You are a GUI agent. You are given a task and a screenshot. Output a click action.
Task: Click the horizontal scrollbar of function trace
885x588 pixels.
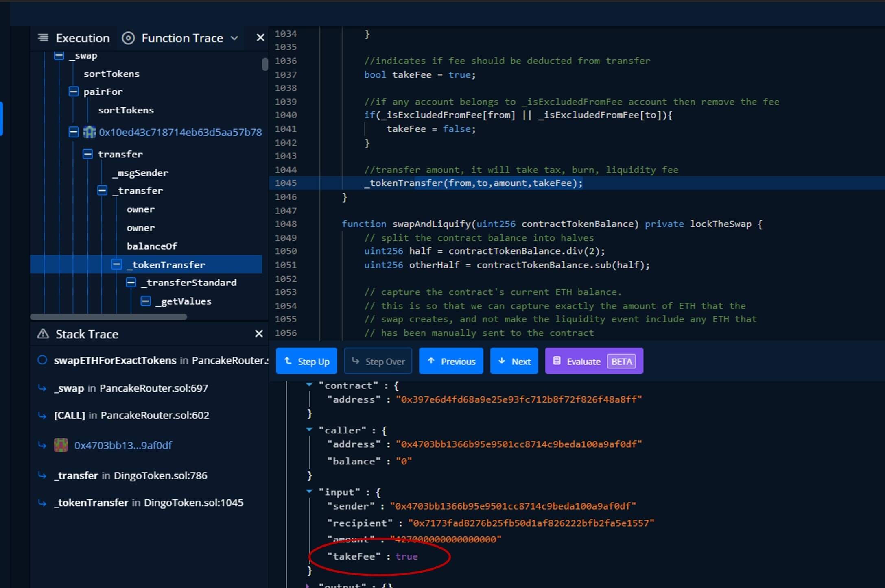(109, 317)
